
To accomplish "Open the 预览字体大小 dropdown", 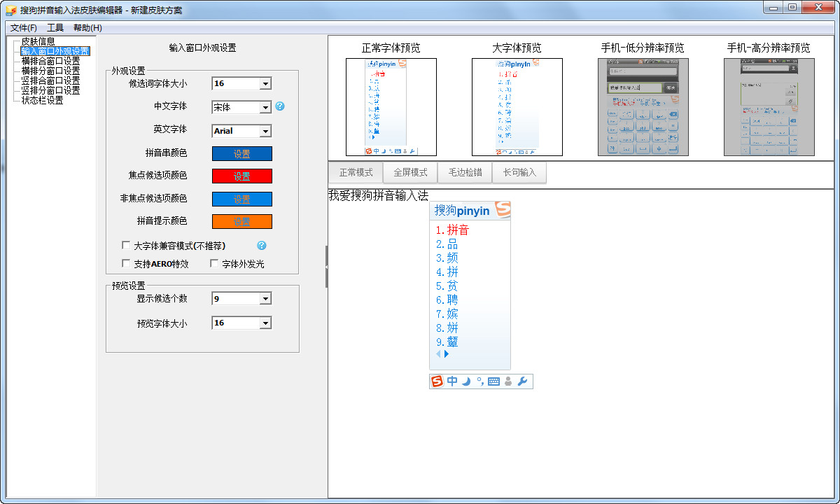I will tap(265, 323).
